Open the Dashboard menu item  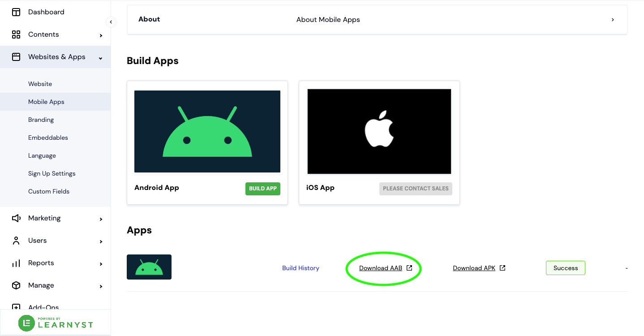tap(56, 12)
